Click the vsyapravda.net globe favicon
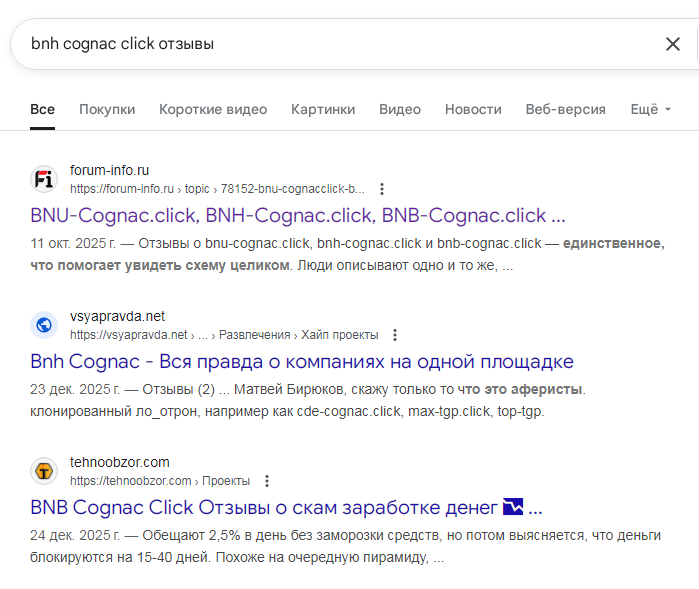This screenshot has width=699, height=589. click(x=44, y=325)
